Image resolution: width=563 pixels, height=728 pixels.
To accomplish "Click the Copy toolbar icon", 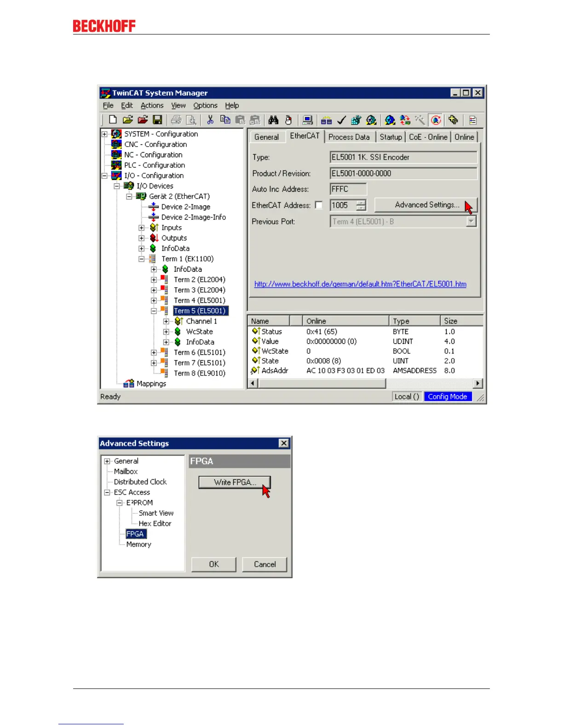I will point(225,120).
